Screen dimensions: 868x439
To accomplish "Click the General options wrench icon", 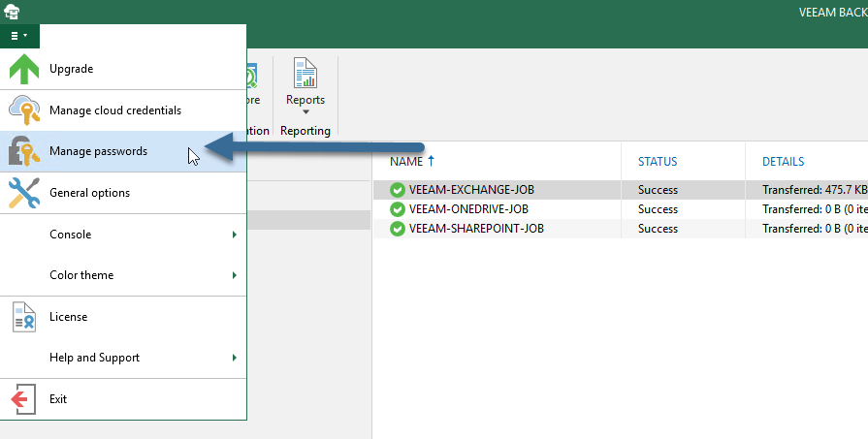I will point(24,193).
